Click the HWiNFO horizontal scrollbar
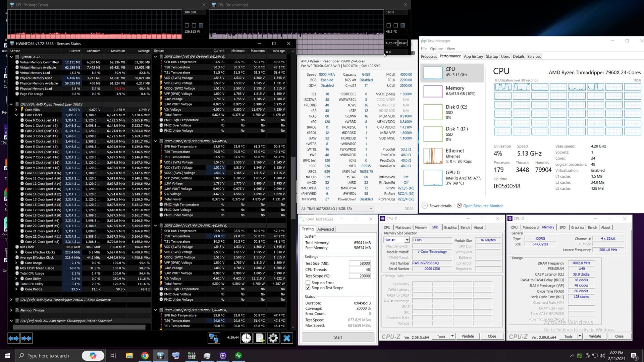Viewport: 644px width, 362px height. [79, 327]
